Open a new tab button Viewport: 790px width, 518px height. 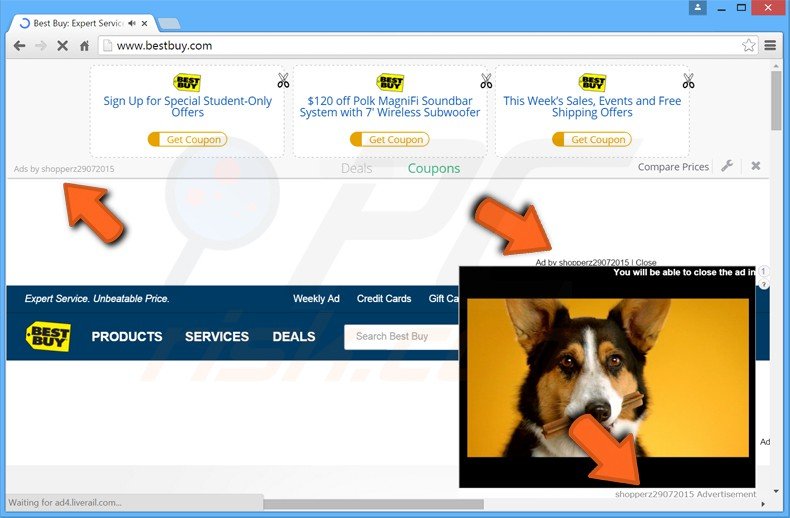tap(169, 24)
